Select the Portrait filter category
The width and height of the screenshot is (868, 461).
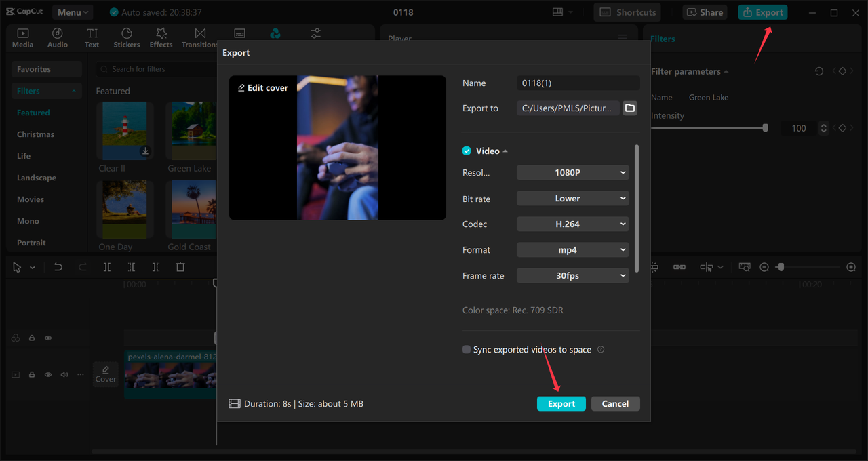31,243
